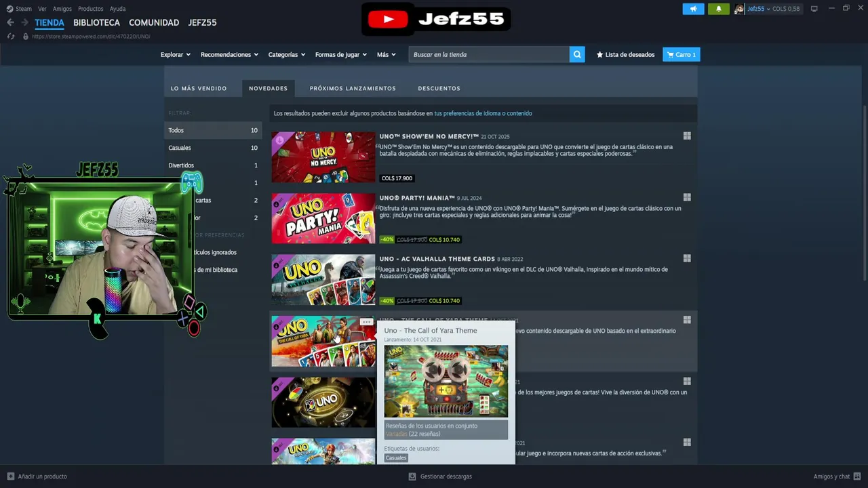Switch to Big Picture mode monitor icon
The image size is (868, 488).
pos(814,9)
